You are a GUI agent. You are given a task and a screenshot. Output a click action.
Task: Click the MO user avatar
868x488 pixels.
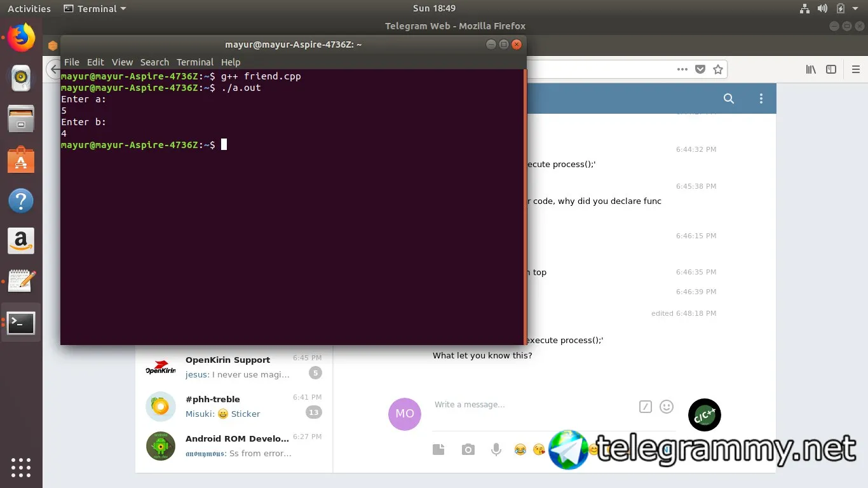405,414
